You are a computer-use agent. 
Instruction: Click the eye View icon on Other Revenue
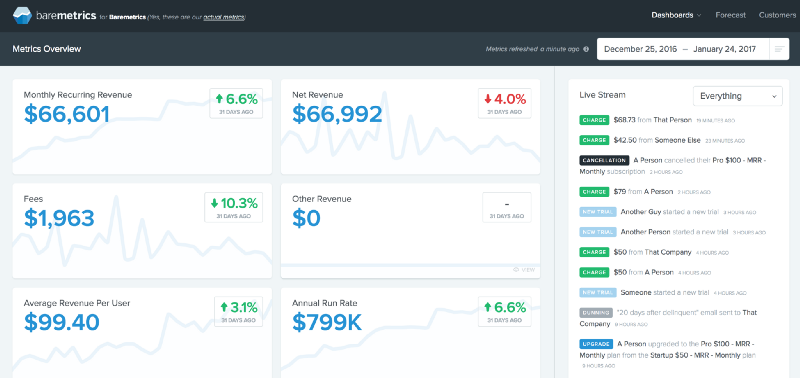(516, 269)
